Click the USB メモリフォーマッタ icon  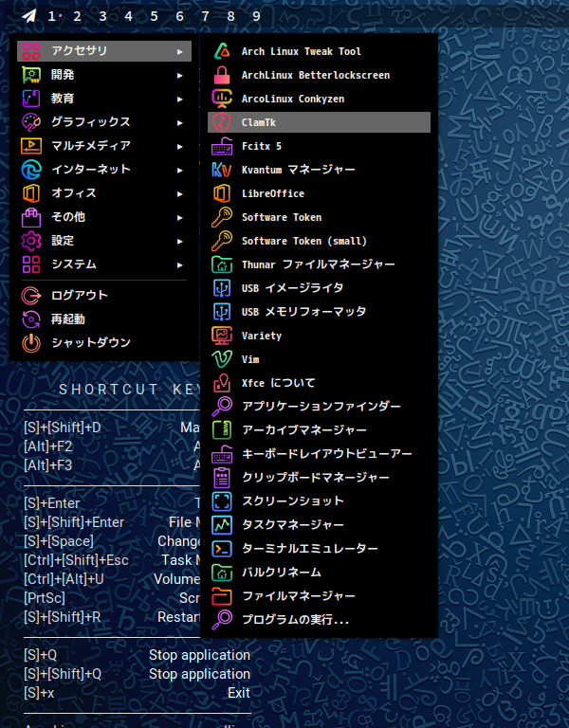(x=222, y=312)
